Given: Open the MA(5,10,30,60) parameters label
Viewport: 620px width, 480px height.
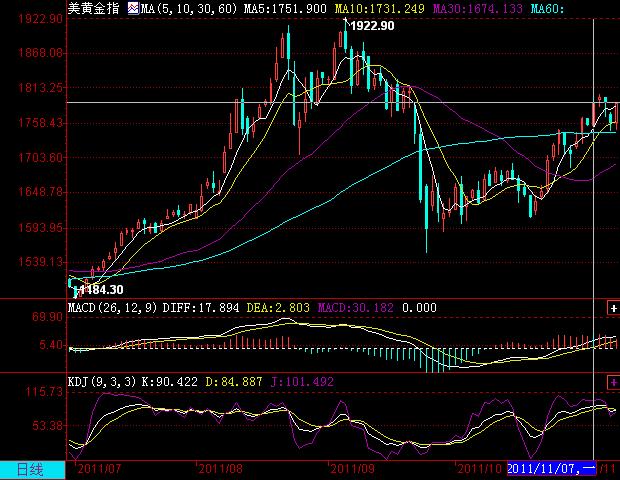Looking at the screenshot, I should click(x=189, y=8).
